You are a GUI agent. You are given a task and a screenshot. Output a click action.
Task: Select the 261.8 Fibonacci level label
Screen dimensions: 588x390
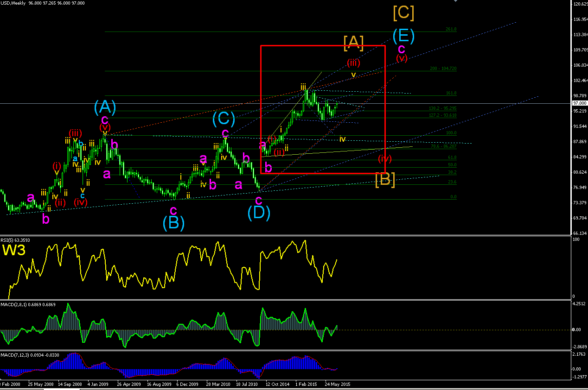point(451,29)
